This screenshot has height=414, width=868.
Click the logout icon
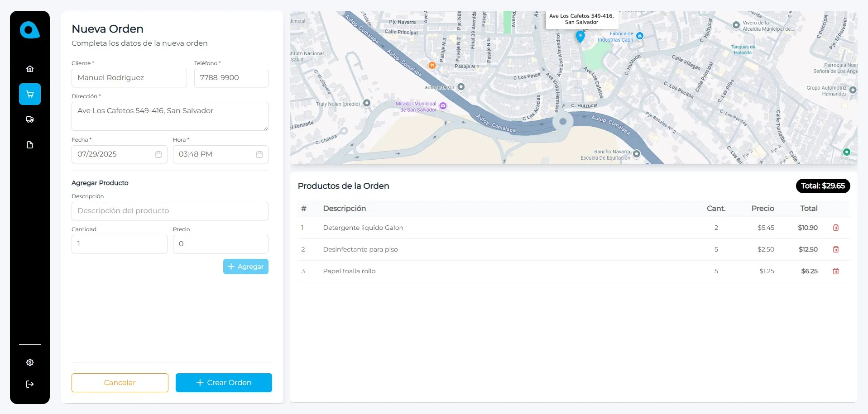pyautogui.click(x=30, y=384)
